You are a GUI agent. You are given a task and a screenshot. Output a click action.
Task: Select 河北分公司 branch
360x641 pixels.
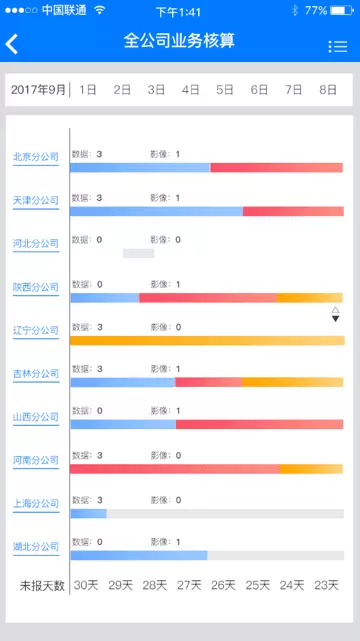pyautogui.click(x=36, y=244)
